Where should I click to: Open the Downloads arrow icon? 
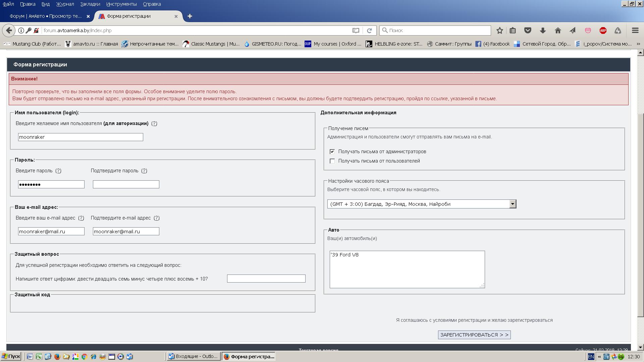click(x=543, y=31)
